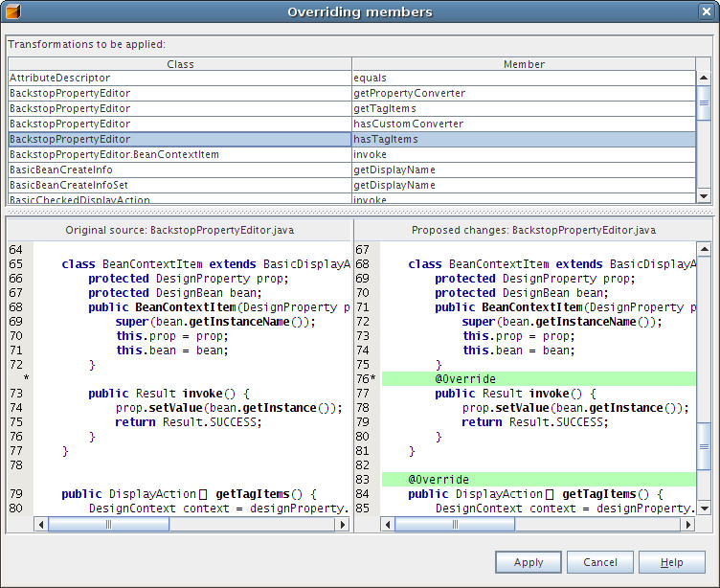Click line 77 invoke() in proposed changes

click(x=516, y=394)
